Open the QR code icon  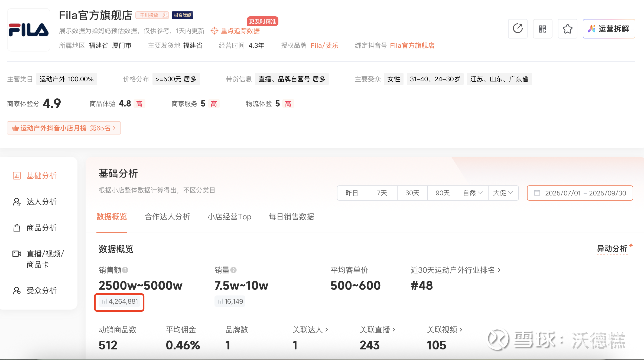[x=542, y=29]
